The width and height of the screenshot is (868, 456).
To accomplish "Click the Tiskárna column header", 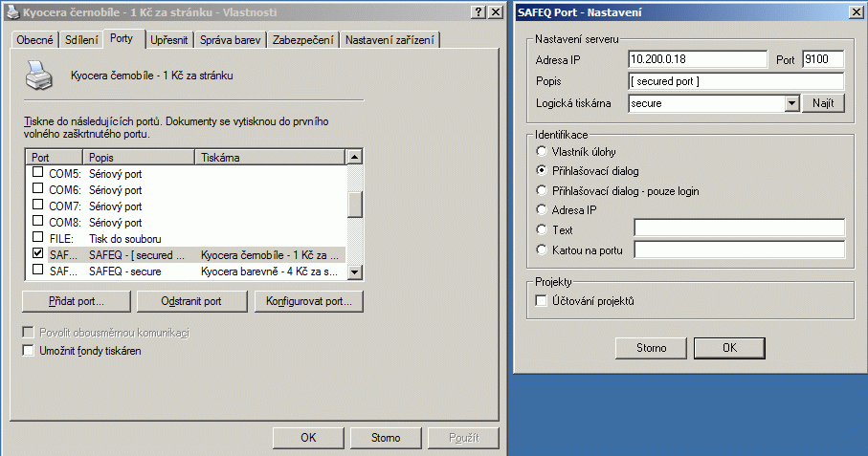I will (270, 158).
